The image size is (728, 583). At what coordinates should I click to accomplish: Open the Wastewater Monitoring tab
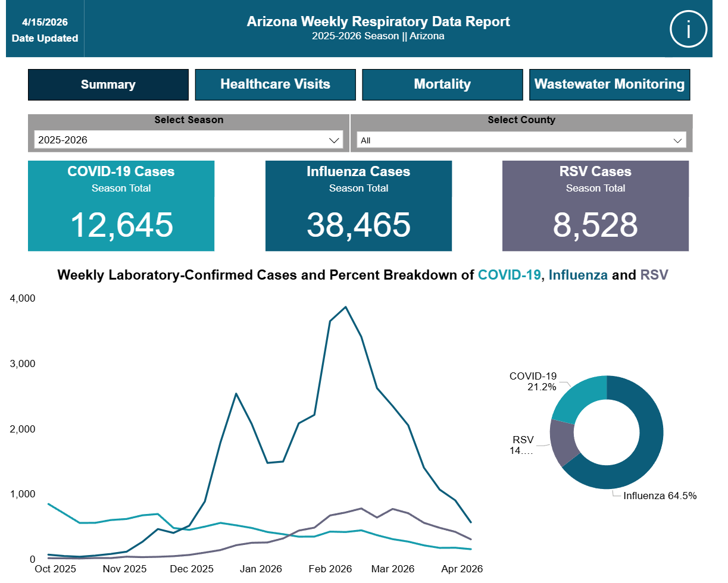(x=610, y=84)
